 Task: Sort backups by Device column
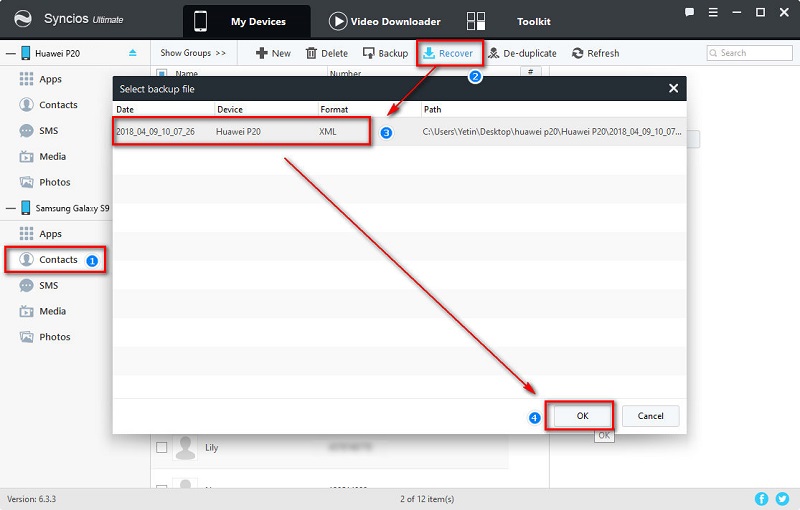click(x=230, y=109)
